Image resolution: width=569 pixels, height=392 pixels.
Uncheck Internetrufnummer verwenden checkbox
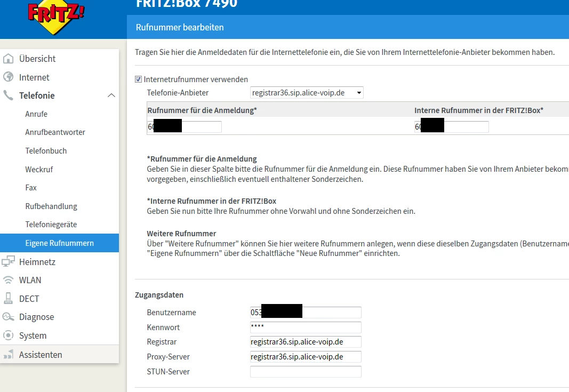138,79
